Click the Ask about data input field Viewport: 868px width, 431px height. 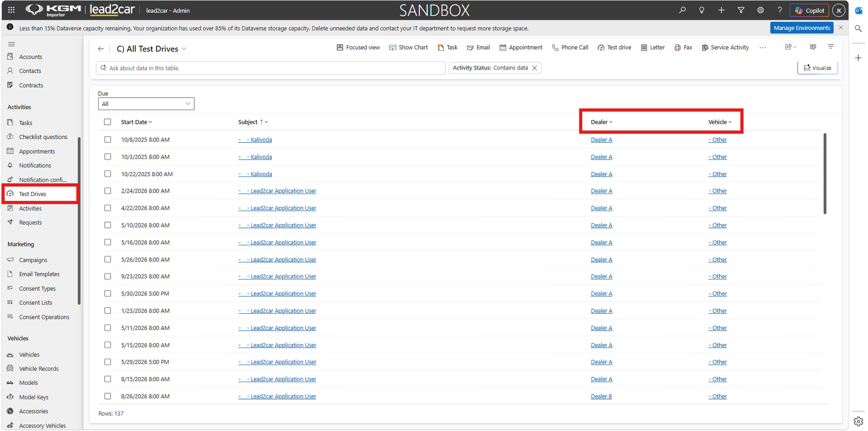pos(271,68)
